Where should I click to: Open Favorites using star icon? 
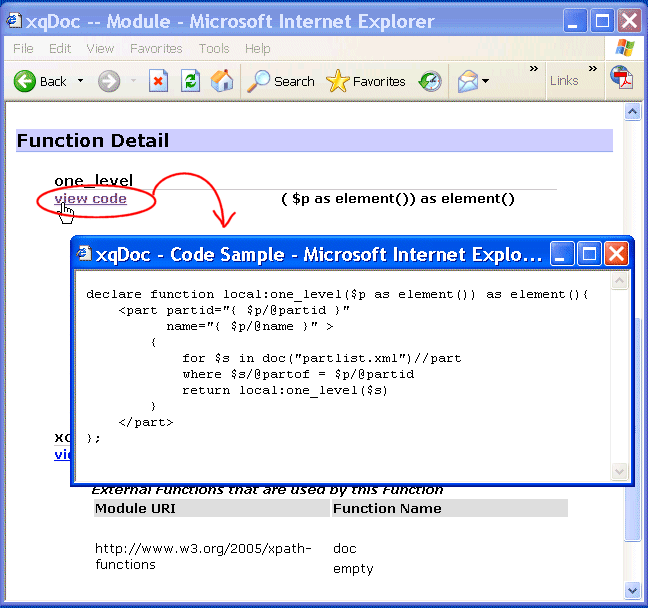coord(366,81)
